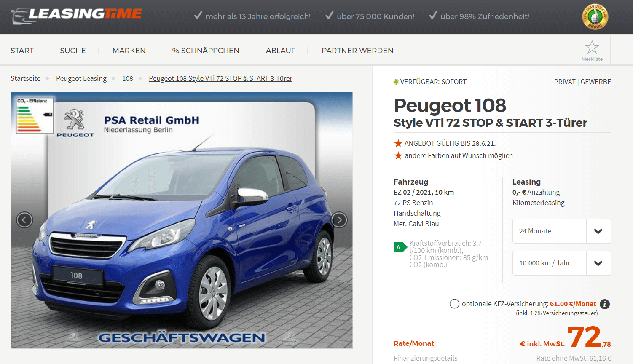
Task: Click the insurance price 61.00 €/Monat
Action: [573, 304]
